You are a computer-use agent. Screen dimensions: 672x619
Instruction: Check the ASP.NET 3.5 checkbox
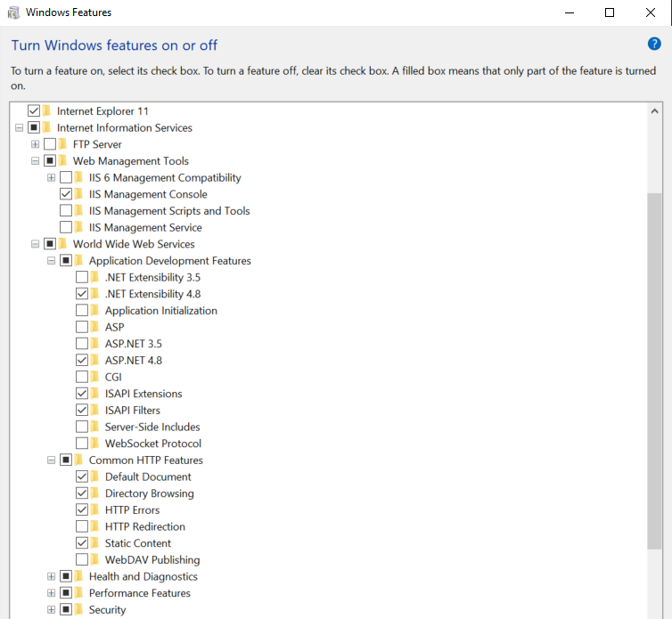click(82, 344)
